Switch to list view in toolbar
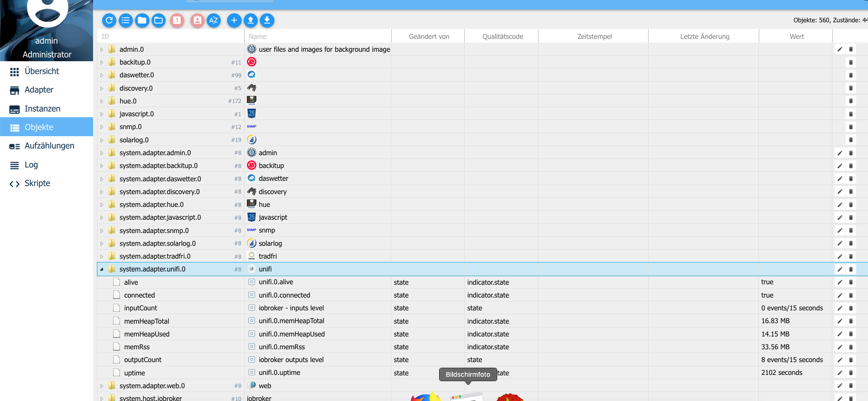Screen dimensions: 868x401 (125, 20)
